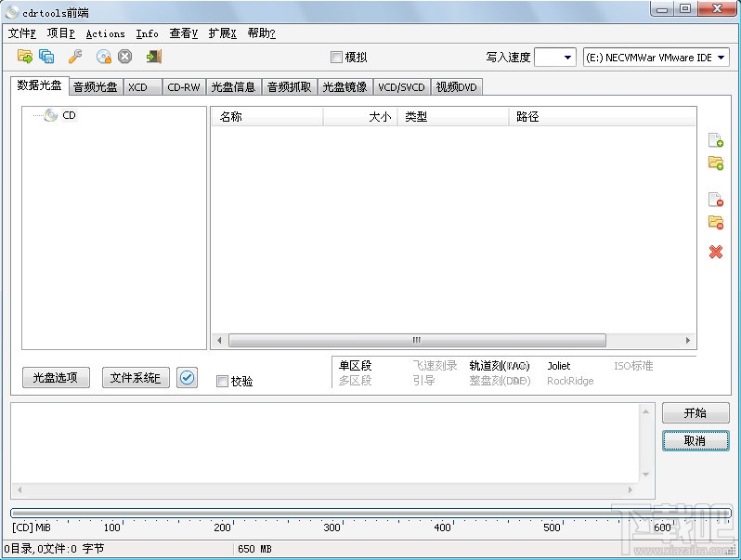Viewport: 741px width, 560px height.
Task: Click the 多区段 status label
Action: [355, 381]
